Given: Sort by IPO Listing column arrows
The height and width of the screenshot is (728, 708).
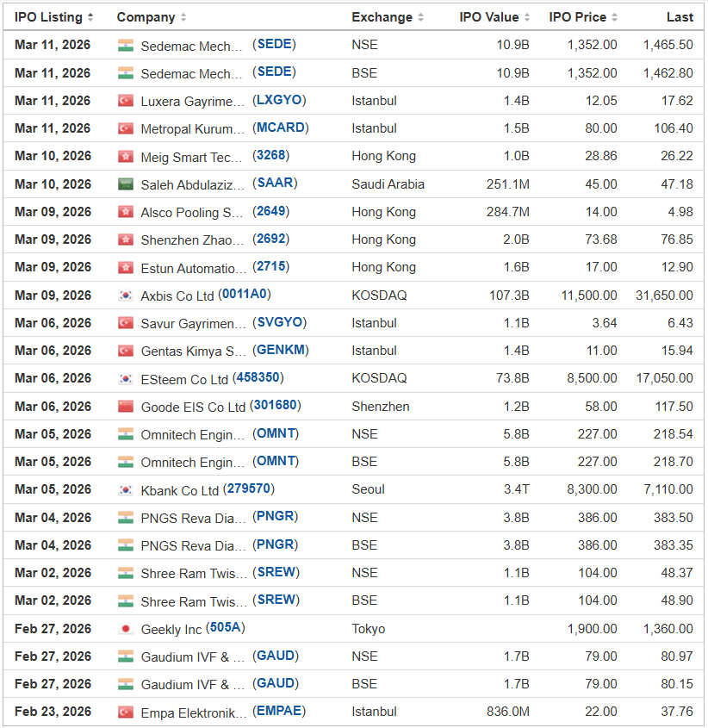Looking at the screenshot, I should click(x=90, y=17).
